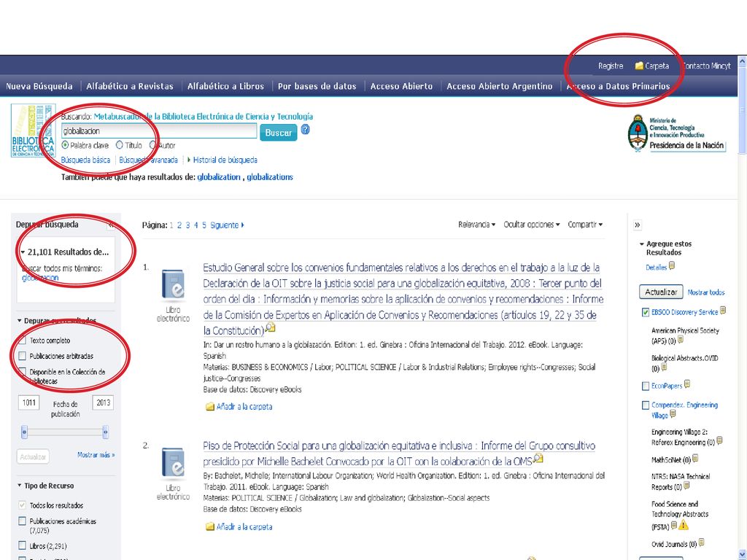Check the Libros resource type checkbox

point(22,545)
